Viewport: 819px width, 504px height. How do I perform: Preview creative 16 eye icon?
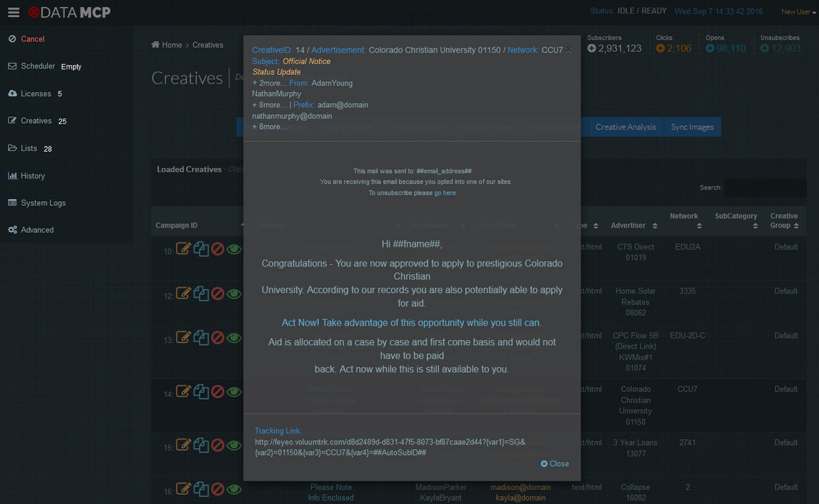tap(234, 490)
